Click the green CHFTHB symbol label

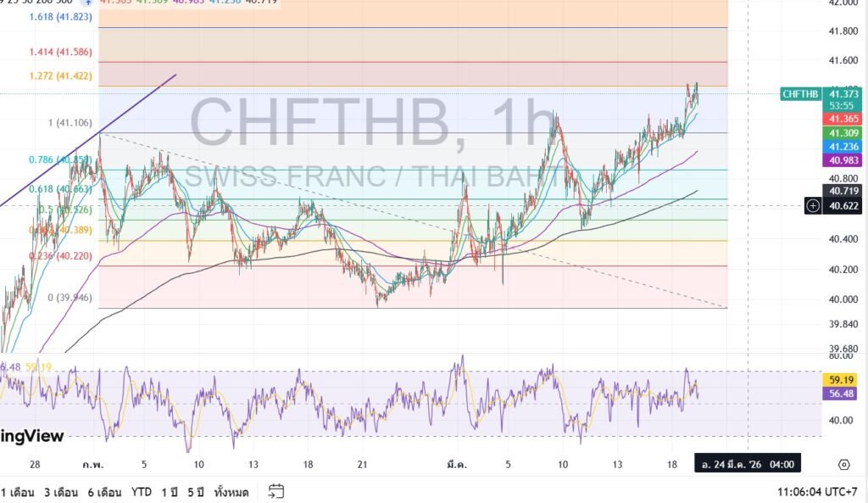coord(801,94)
